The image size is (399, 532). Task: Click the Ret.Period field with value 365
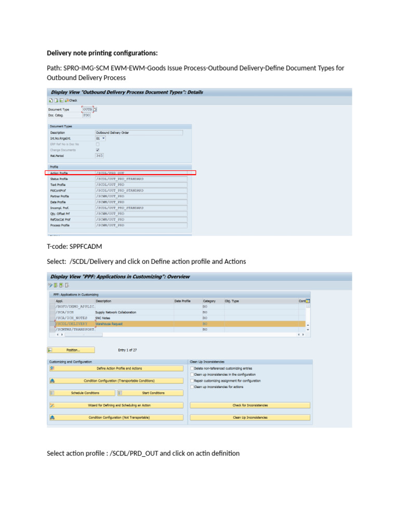pos(99,156)
